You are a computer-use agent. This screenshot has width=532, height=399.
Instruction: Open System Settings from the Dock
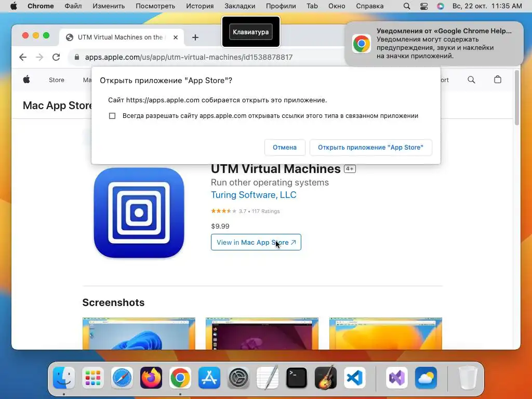(238, 378)
